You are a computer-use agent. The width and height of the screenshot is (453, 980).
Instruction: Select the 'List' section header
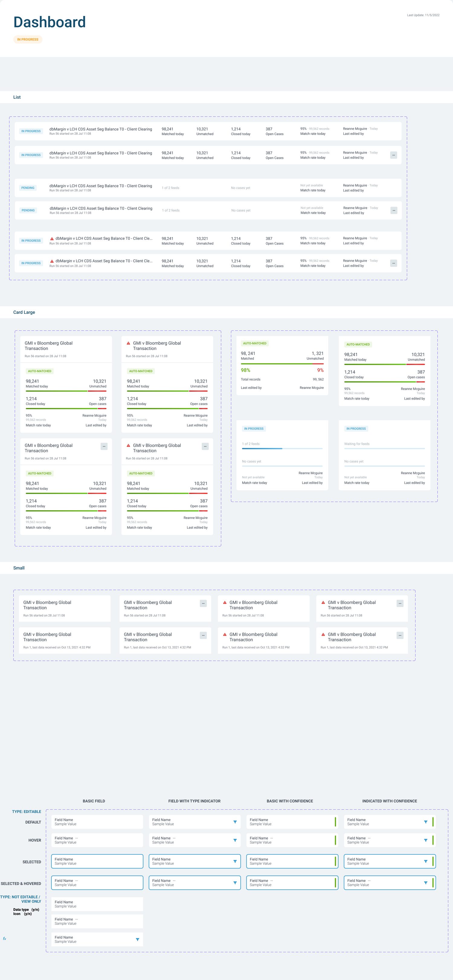[17, 97]
